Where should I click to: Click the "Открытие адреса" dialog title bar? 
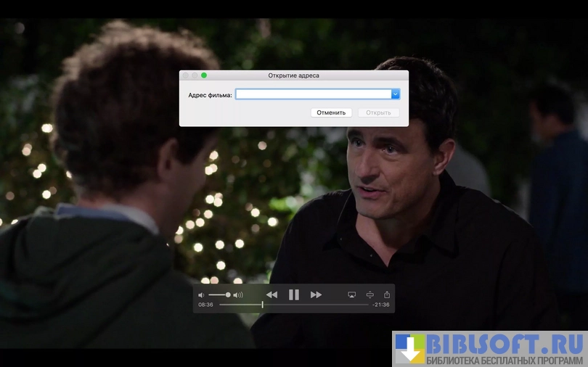click(293, 75)
